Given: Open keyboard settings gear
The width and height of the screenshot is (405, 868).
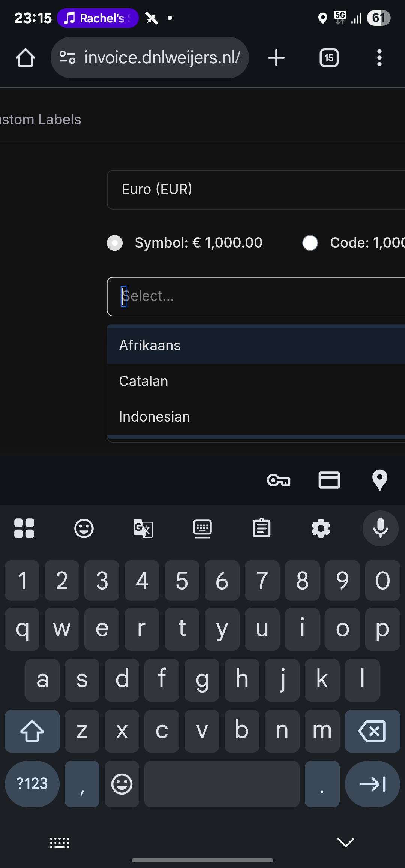Looking at the screenshot, I should pos(321,528).
